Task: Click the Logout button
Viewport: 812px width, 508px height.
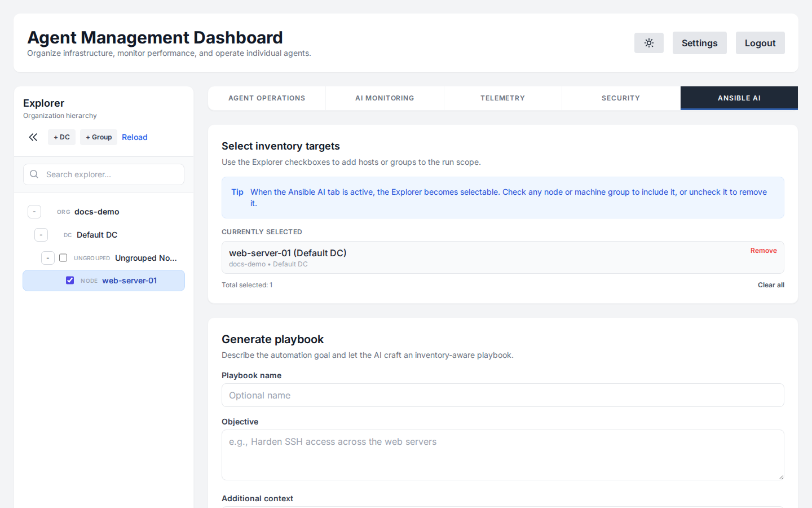Action: click(x=760, y=43)
